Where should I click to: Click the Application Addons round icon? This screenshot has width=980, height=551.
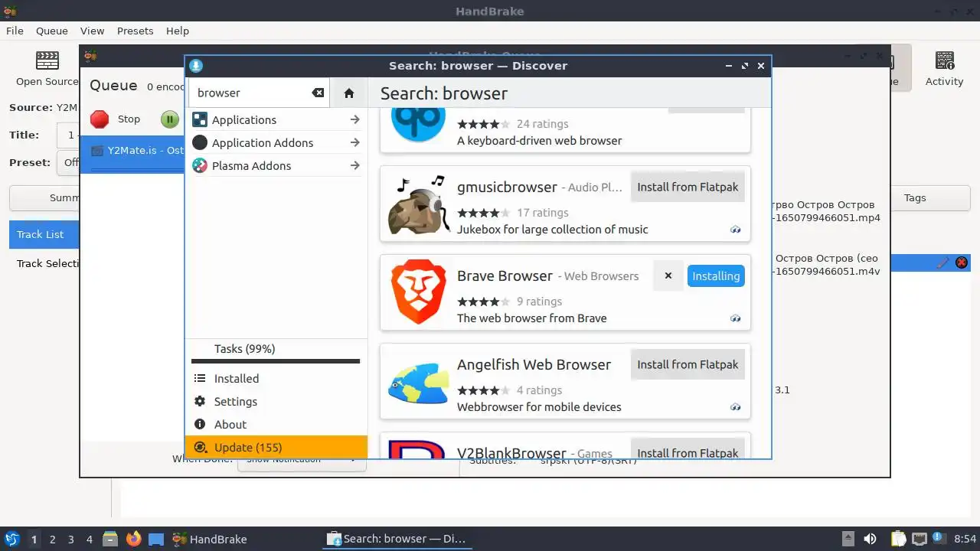[x=200, y=142]
